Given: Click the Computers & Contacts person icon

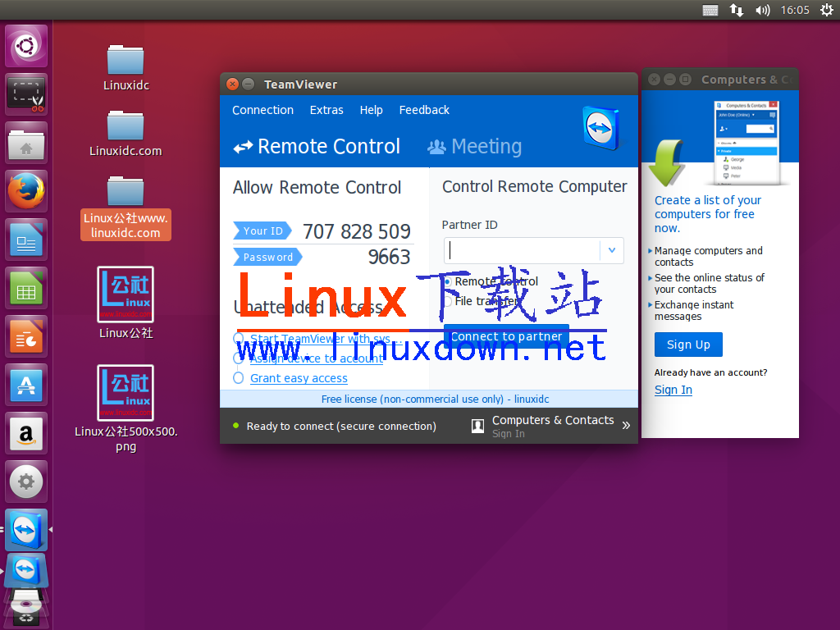Looking at the screenshot, I should pos(477,426).
